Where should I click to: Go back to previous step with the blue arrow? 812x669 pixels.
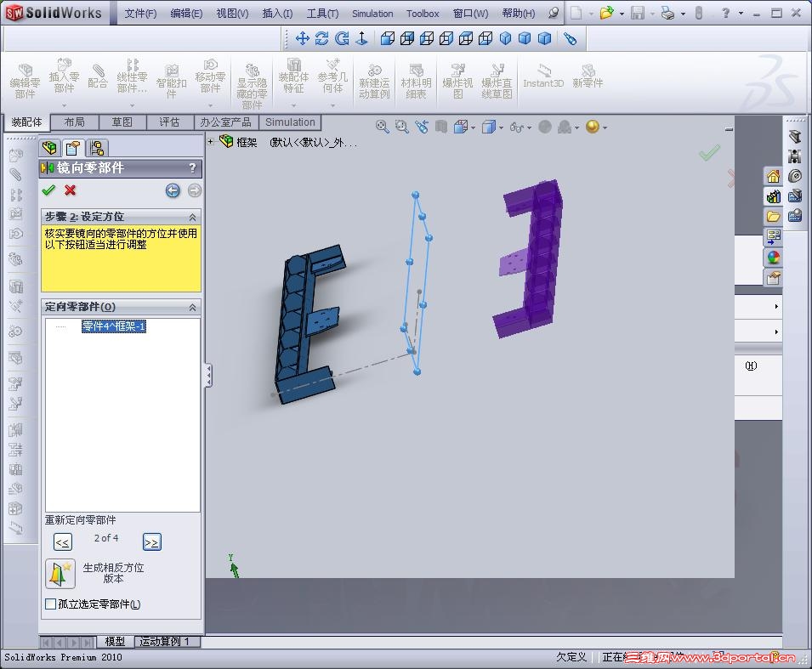point(173,190)
